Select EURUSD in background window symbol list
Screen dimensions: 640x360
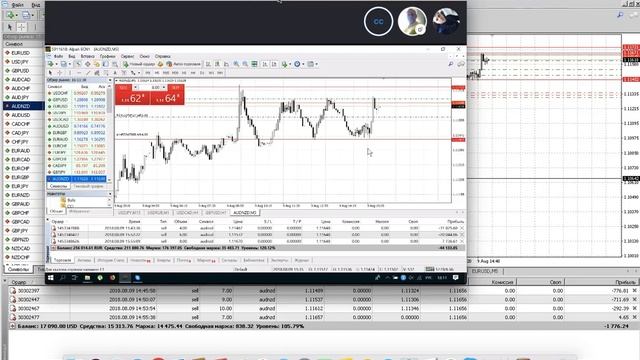[23, 53]
